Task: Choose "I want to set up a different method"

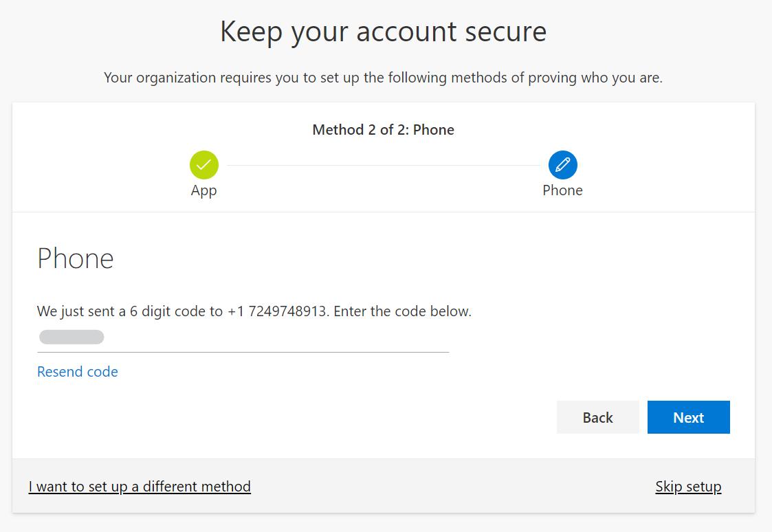Action: pos(140,487)
